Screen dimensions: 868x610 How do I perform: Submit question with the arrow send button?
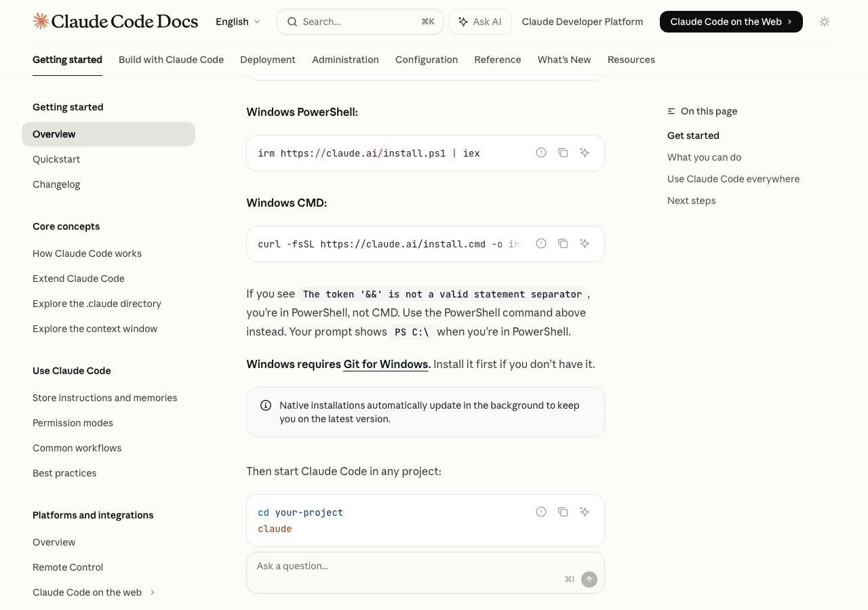[589, 579]
